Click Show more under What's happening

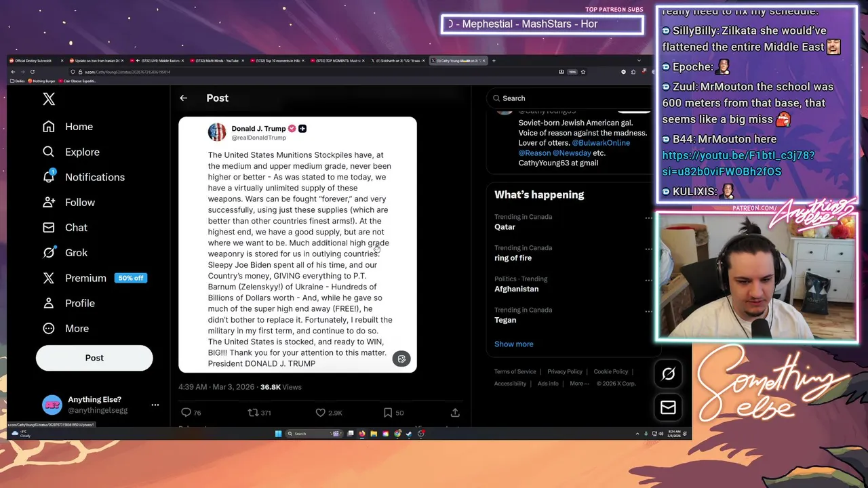tap(513, 344)
